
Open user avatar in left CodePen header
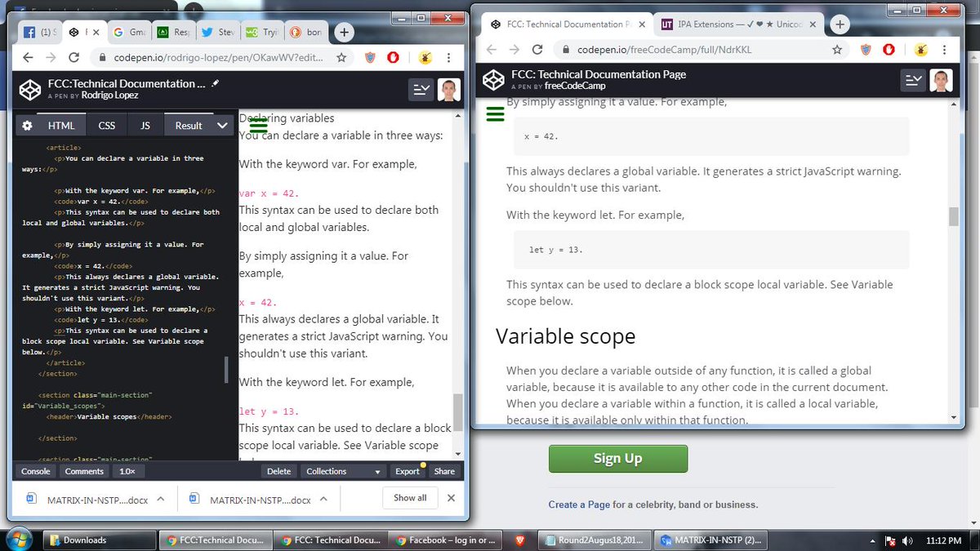[x=449, y=89]
